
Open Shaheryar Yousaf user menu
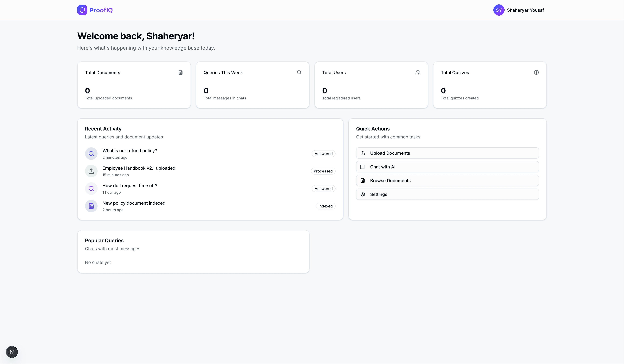point(525,10)
